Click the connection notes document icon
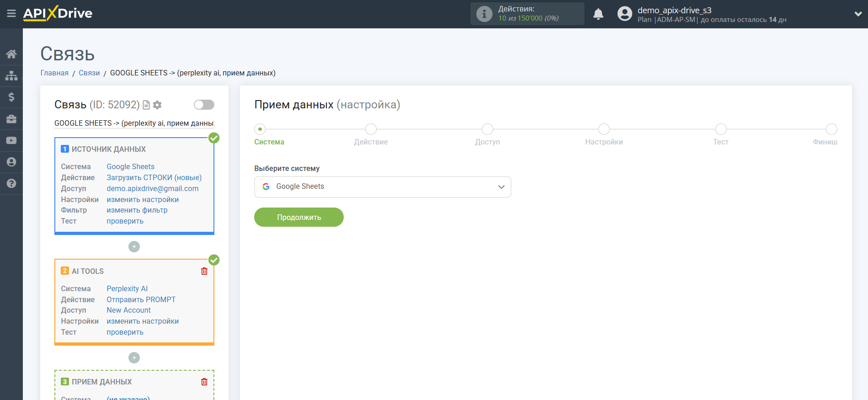 (x=146, y=105)
